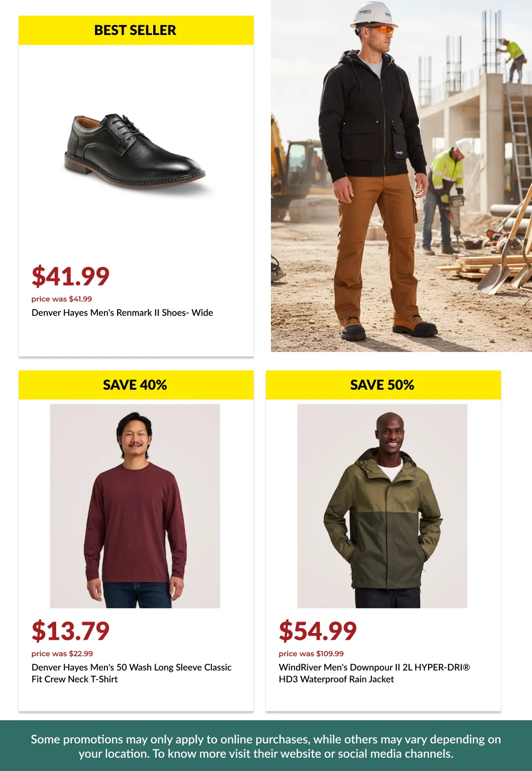The height and width of the screenshot is (771, 532).
Task: Click the SAVE 40% banner
Action: point(136,385)
